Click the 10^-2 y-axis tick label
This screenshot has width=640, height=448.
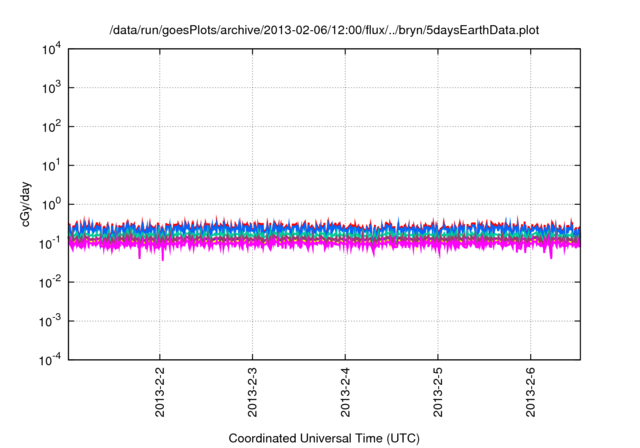(50, 282)
